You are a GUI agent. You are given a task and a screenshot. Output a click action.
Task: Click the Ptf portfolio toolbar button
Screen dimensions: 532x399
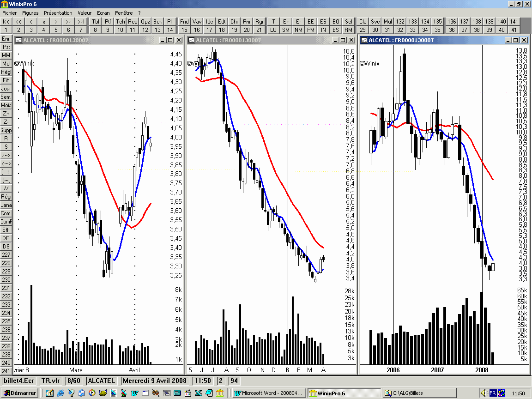pos(108,21)
